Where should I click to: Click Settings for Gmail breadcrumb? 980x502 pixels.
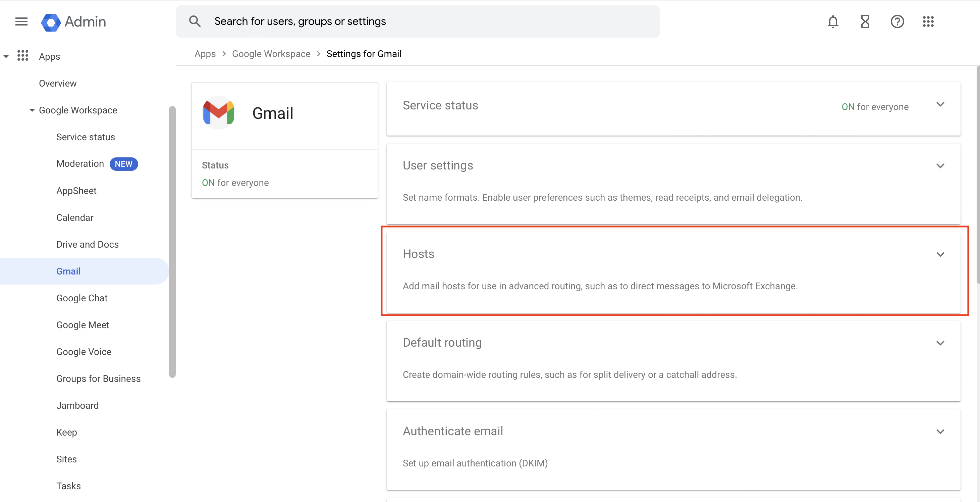[364, 54]
